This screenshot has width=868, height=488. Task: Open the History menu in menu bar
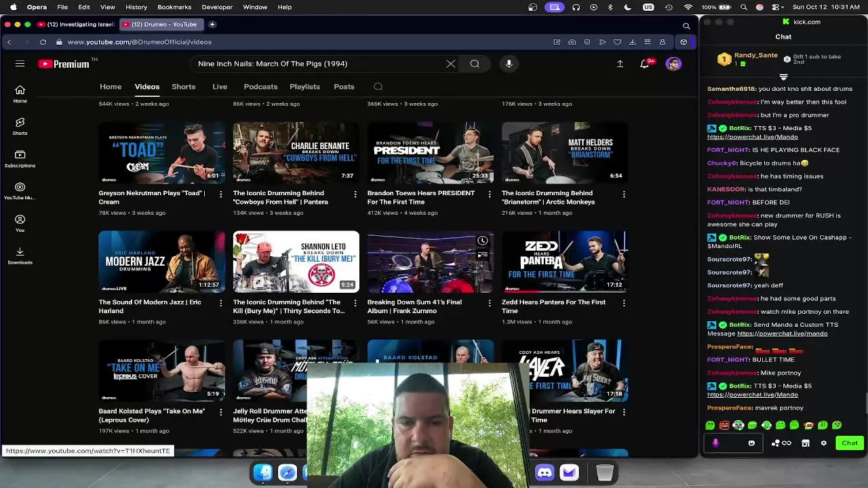136,7
